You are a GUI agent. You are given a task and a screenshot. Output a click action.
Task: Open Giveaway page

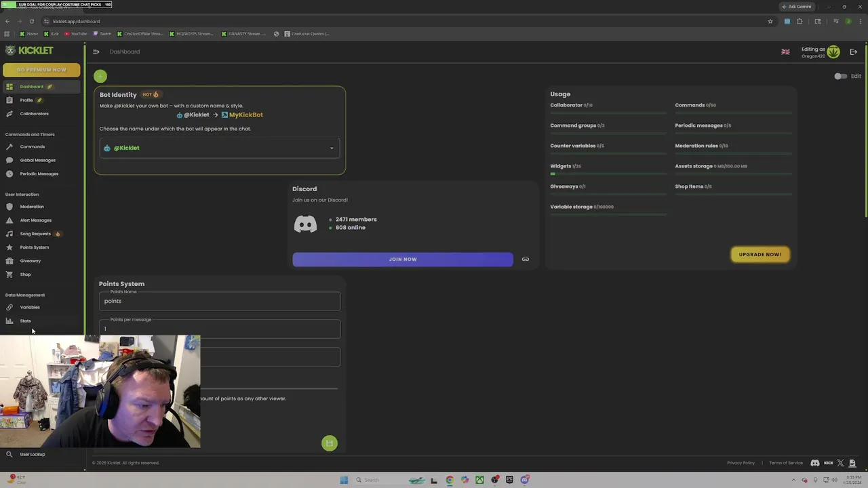(x=41, y=261)
